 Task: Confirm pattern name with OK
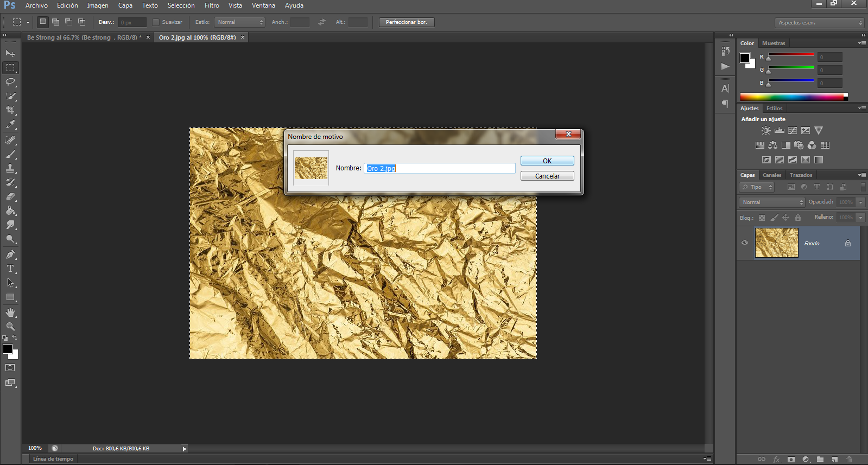[x=547, y=161]
